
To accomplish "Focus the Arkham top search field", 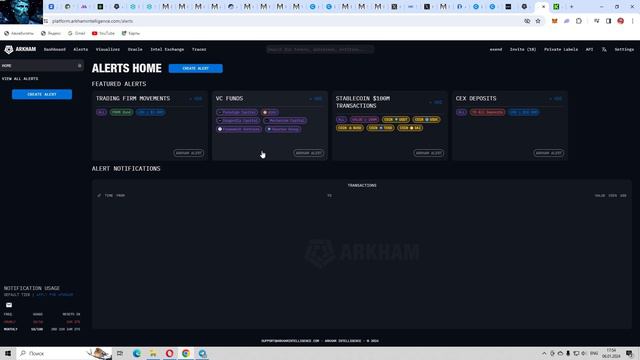I will (x=320, y=49).
